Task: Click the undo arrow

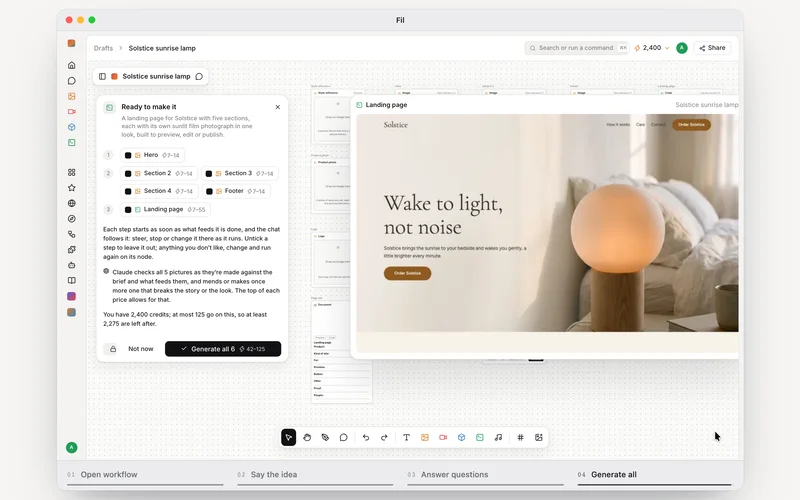Action: coord(366,437)
